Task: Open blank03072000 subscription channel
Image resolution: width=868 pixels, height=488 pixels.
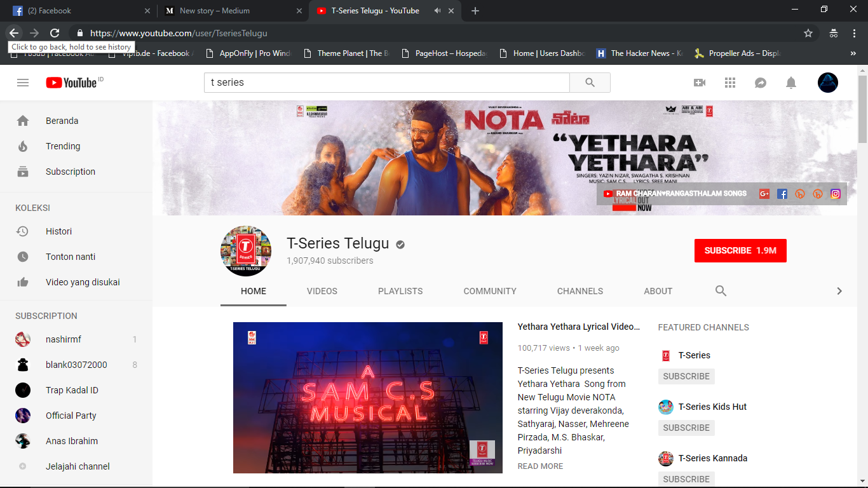Action: coord(76,365)
